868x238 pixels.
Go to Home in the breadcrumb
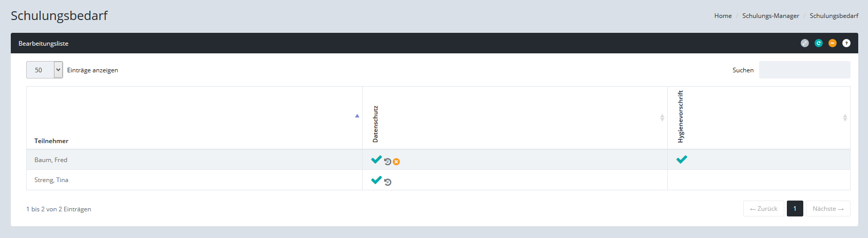[x=723, y=16]
